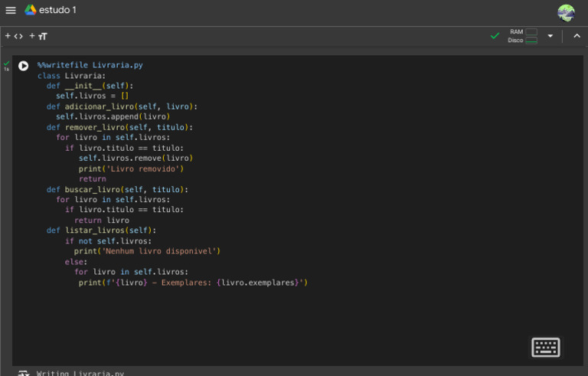Click the cell execution status checkmark
The image size is (588, 376).
pos(6,63)
